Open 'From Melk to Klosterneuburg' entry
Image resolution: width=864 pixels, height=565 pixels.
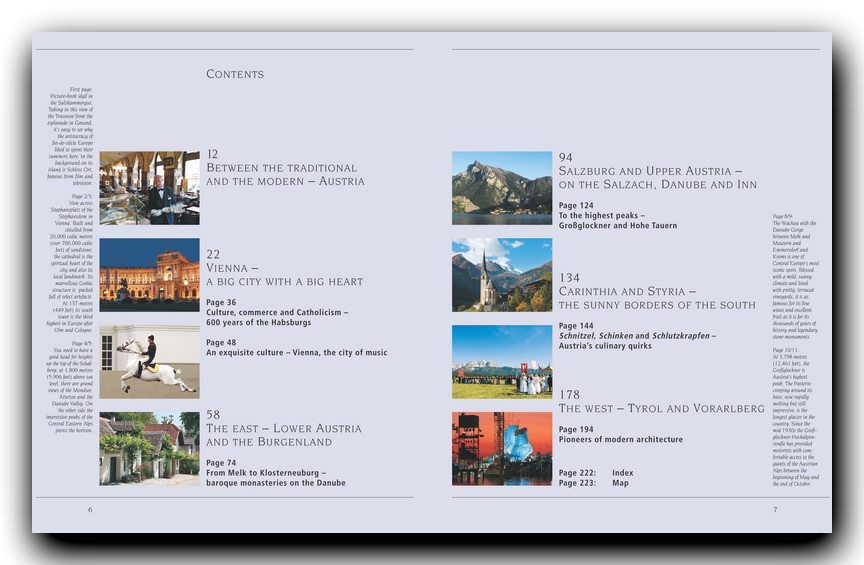(x=275, y=477)
